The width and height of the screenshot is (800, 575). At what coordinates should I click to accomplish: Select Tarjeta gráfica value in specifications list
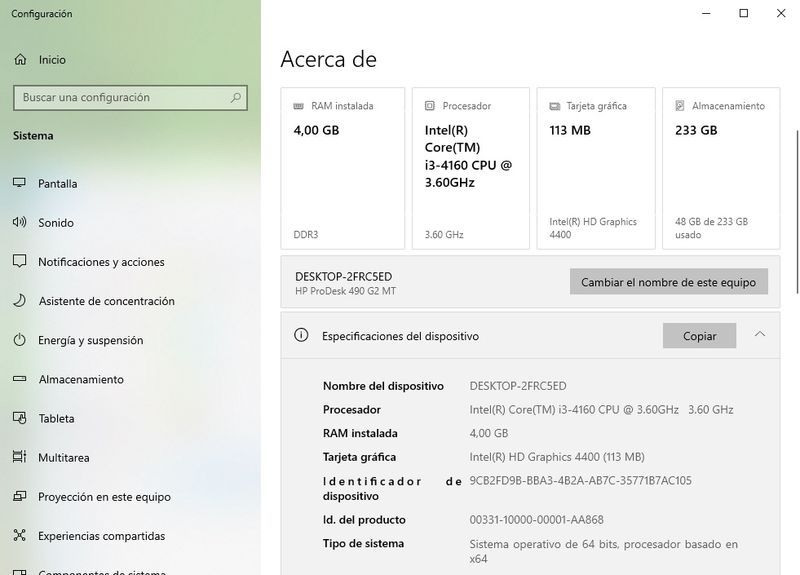coord(557,457)
